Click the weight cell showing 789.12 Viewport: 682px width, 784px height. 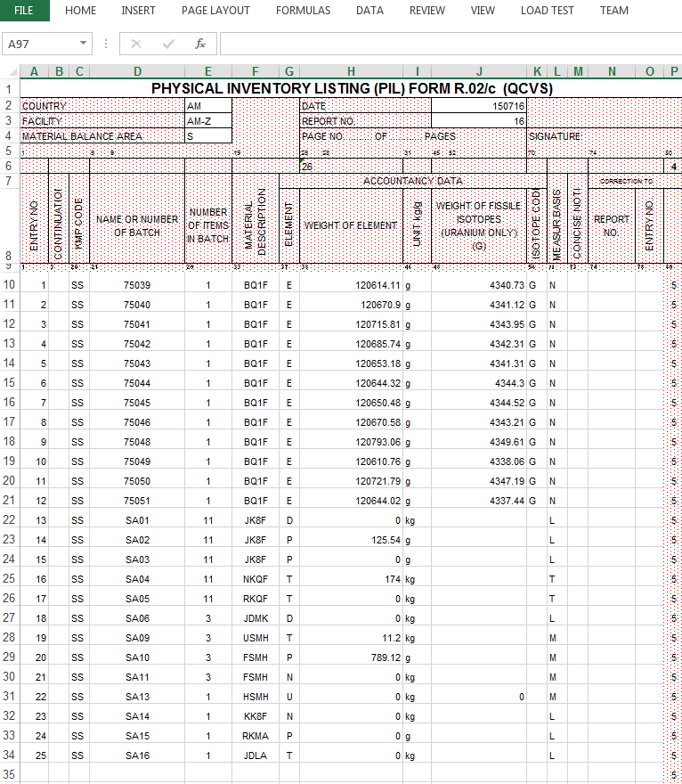(351, 657)
